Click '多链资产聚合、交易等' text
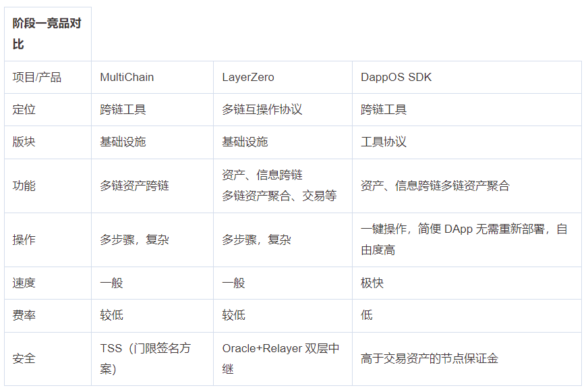The image size is (588, 390). pyautogui.click(x=279, y=196)
